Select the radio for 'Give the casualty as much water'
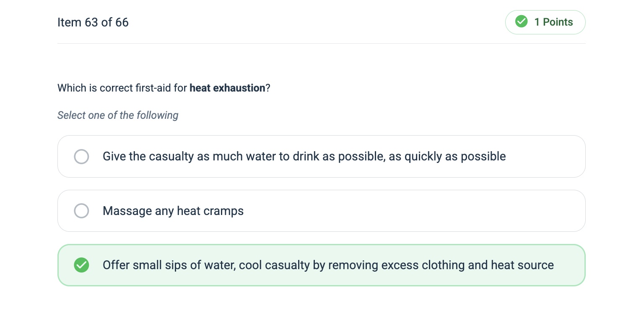 tap(81, 157)
